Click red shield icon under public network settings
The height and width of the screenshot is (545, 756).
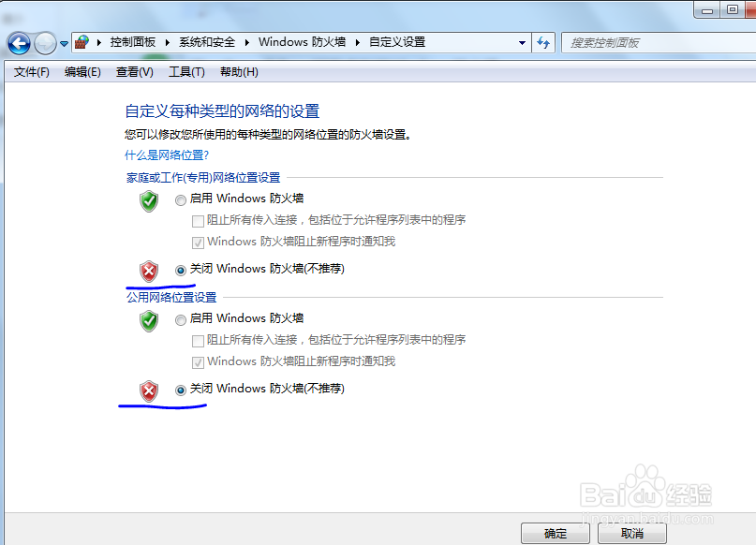pyautogui.click(x=149, y=391)
